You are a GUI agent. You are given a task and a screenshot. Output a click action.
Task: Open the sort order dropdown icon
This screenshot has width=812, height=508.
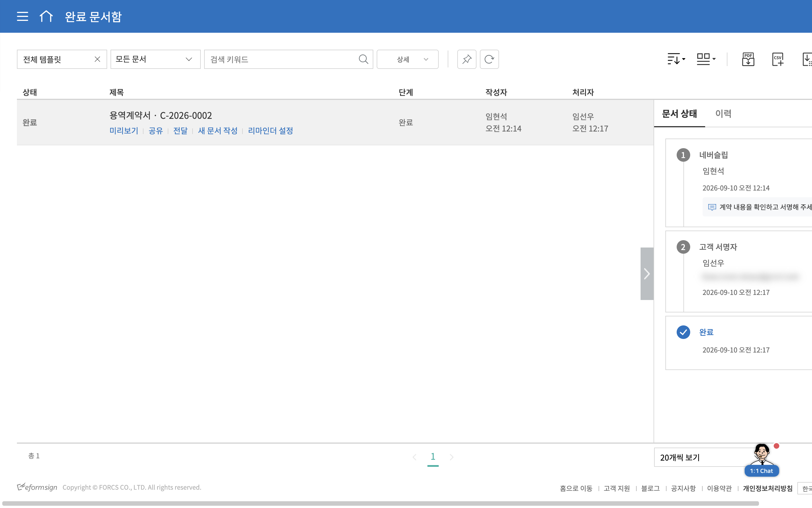pos(676,59)
